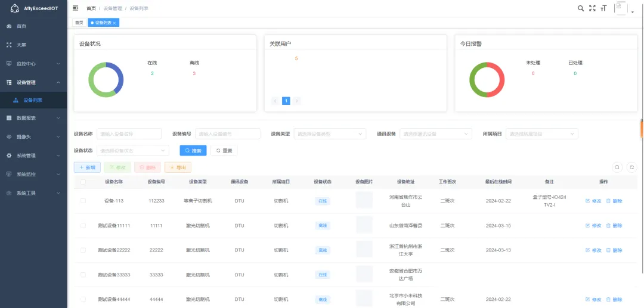
Task: Click the 系统管理 gear icon
Action: [x=9, y=156]
